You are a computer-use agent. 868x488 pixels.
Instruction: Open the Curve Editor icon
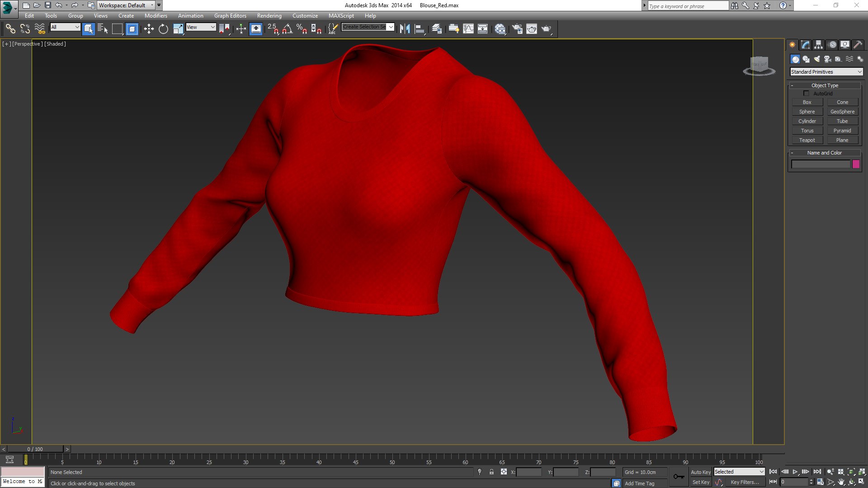[468, 29]
